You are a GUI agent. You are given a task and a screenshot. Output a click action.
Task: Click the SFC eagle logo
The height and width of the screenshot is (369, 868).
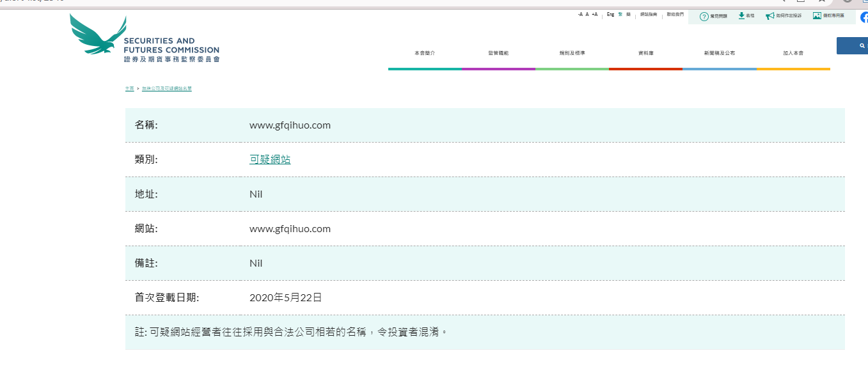[x=97, y=35]
